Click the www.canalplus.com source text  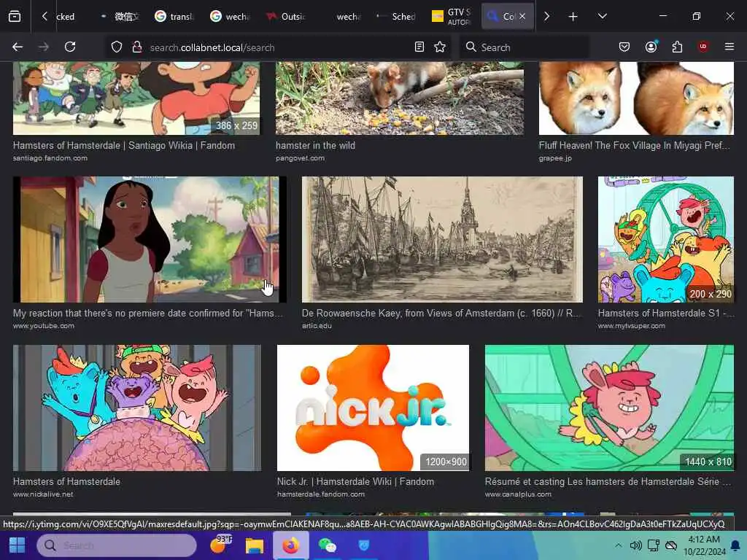click(x=518, y=494)
